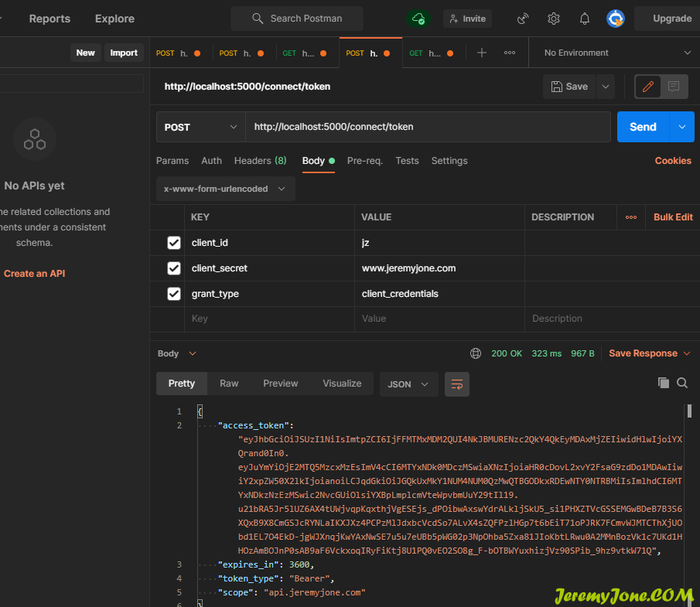
Task: Open the comments icon beside the pencil
Action: pos(674,86)
